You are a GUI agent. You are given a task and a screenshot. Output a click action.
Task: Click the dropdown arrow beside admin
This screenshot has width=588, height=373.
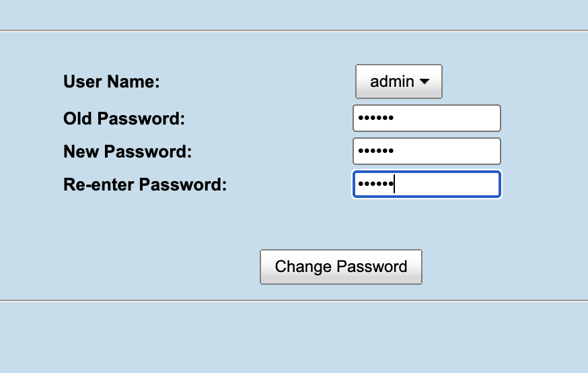425,82
